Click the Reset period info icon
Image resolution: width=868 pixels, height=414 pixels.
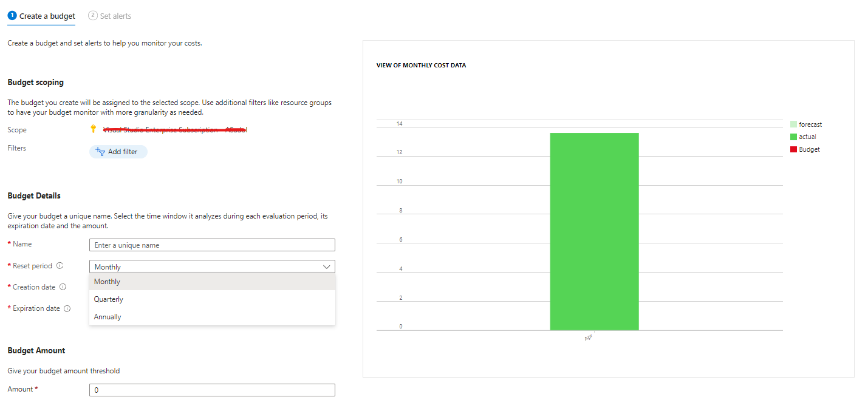pyautogui.click(x=60, y=266)
